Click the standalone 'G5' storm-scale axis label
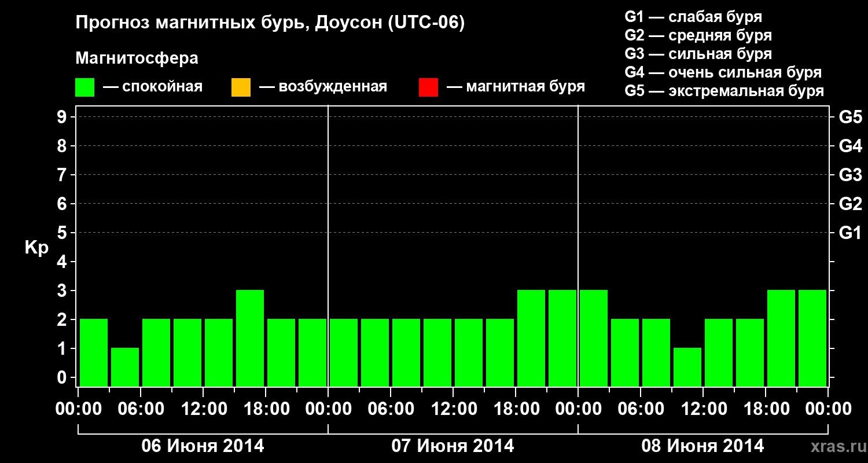868x463 pixels. pyautogui.click(x=850, y=117)
